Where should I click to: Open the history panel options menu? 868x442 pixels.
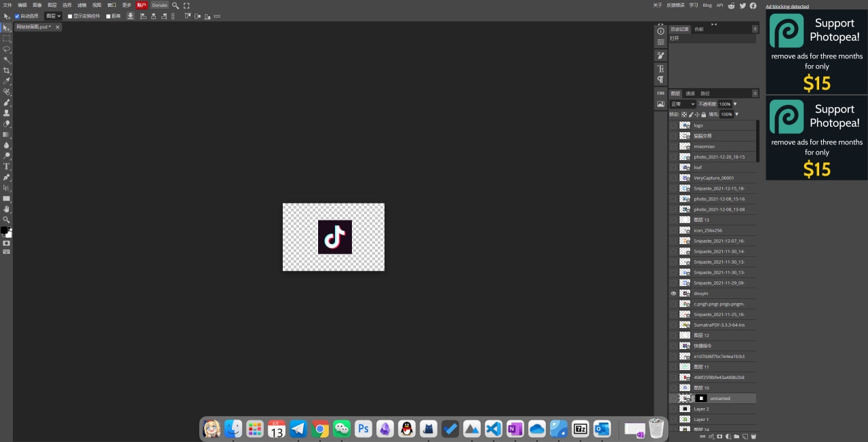coord(755,29)
